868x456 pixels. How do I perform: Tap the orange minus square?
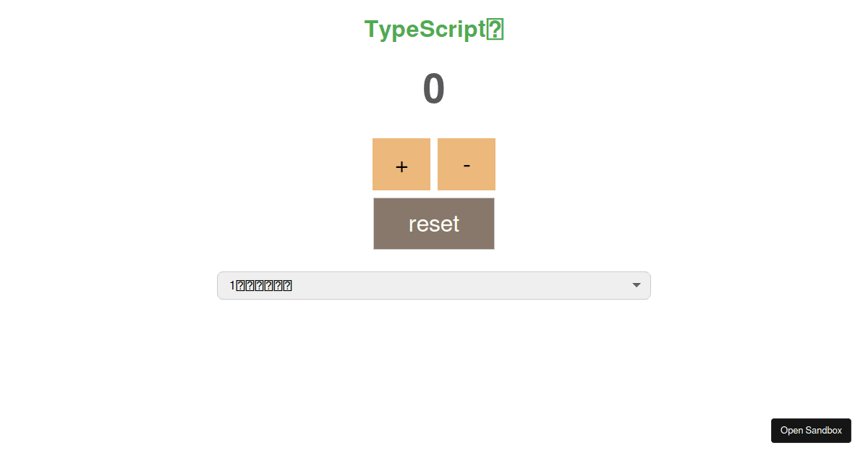(x=467, y=164)
